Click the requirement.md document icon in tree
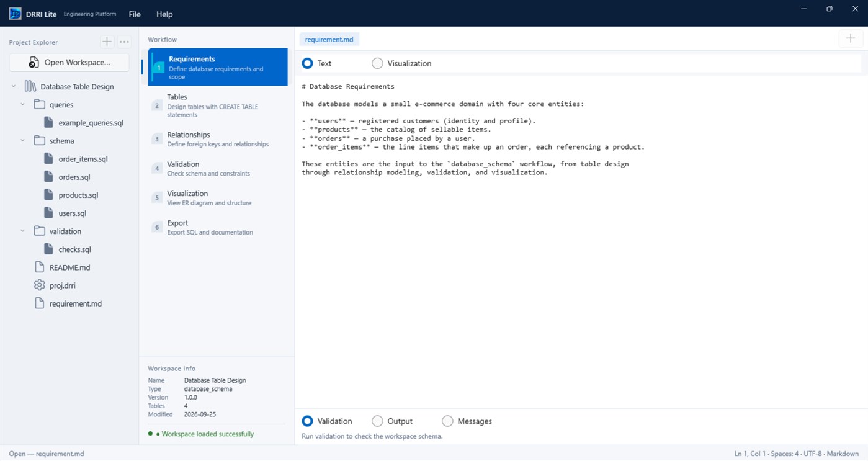The width and height of the screenshot is (868, 461). [x=39, y=303]
